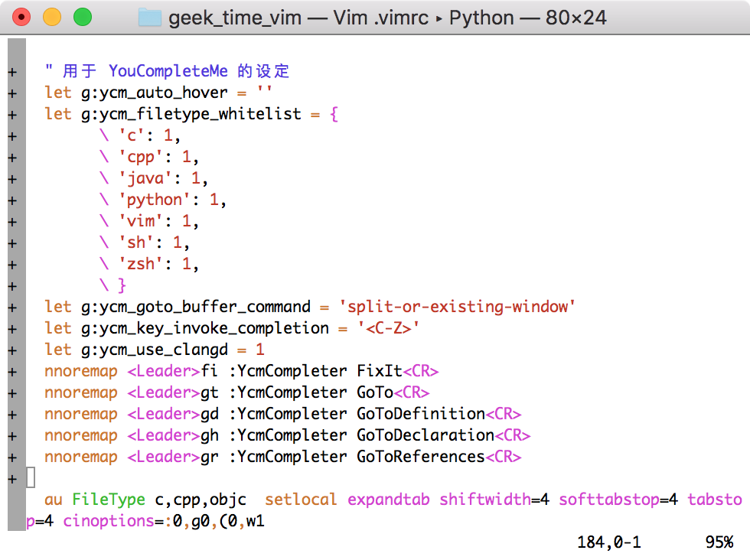Click the + change marker beside the YouCompleteMe comment
The height and width of the screenshot is (560, 750).
11,71
